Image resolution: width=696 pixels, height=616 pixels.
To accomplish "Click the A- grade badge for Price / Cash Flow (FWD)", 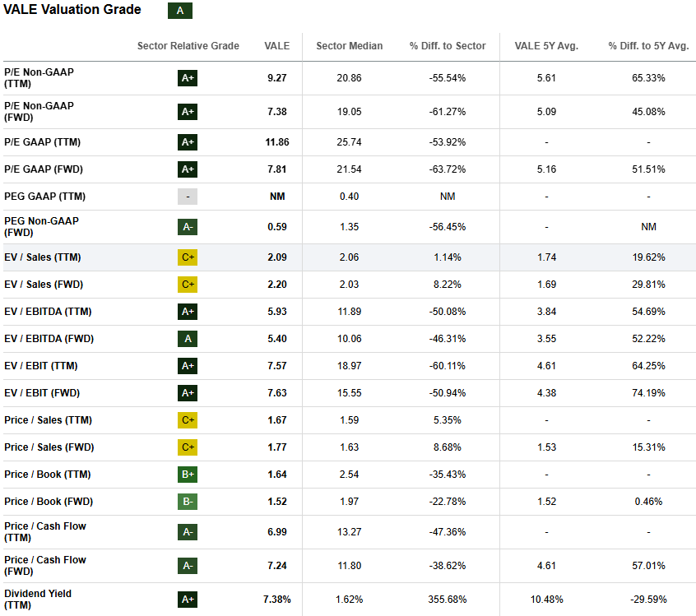I will pos(188,566).
